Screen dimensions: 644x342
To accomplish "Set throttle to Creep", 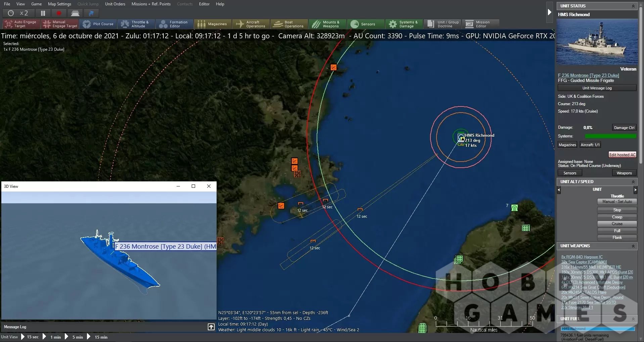I will pos(617,217).
